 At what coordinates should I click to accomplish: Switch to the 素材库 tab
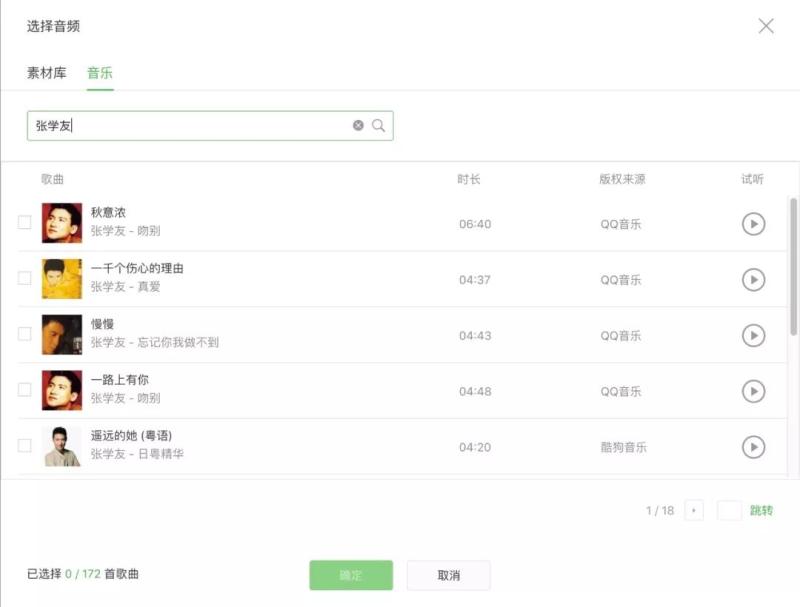46,73
